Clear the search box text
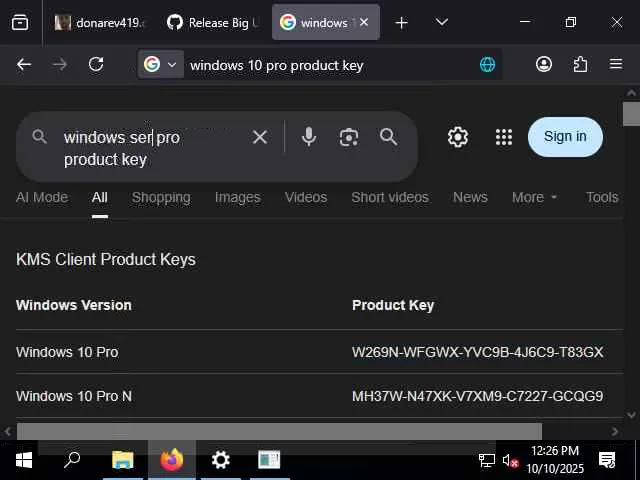 click(260, 137)
